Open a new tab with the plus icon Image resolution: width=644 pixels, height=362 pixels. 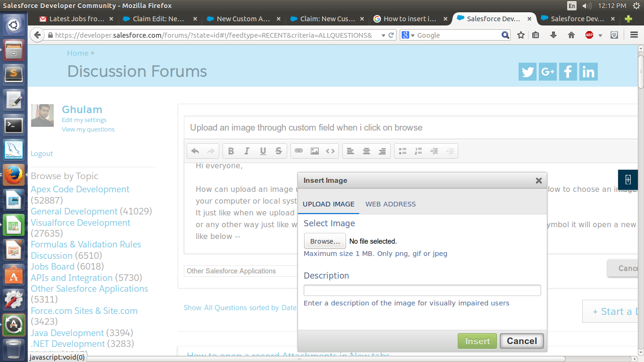pyautogui.click(x=628, y=19)
